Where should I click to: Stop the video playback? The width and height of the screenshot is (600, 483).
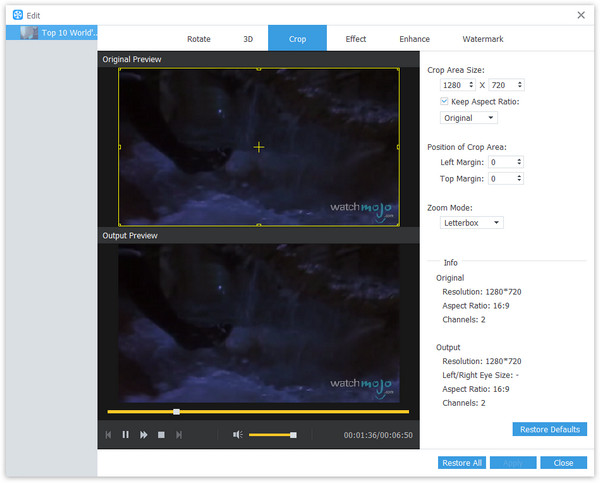coord(161,435)
